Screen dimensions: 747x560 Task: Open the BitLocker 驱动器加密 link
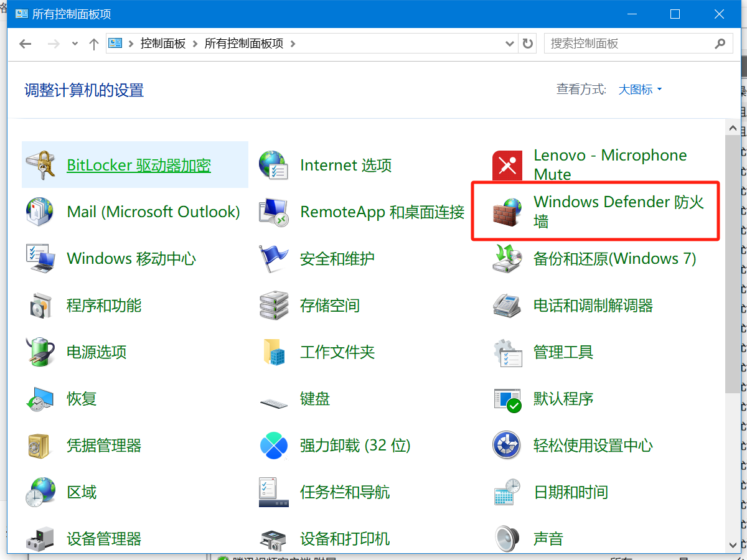[139, 165]
